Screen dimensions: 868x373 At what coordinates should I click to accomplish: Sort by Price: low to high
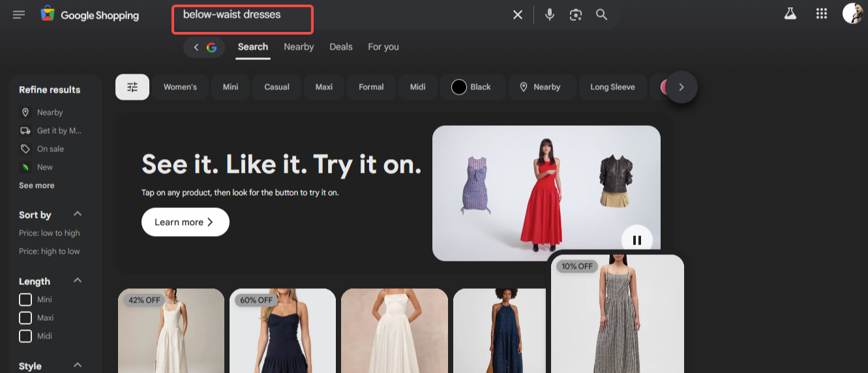50,233
